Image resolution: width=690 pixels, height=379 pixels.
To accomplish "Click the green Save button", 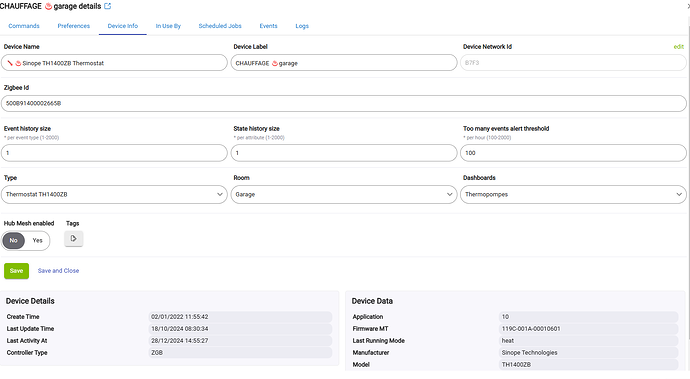I will pyautogui.click(x=16, y=271).
